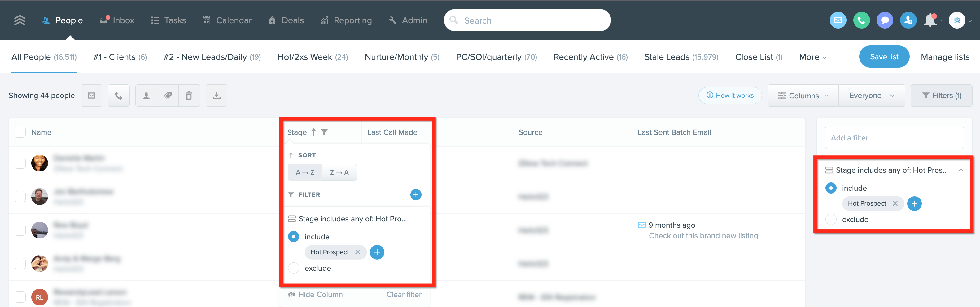Clear the Stage filter via Clear filter link
980x307 pixels.
point(404,294)
